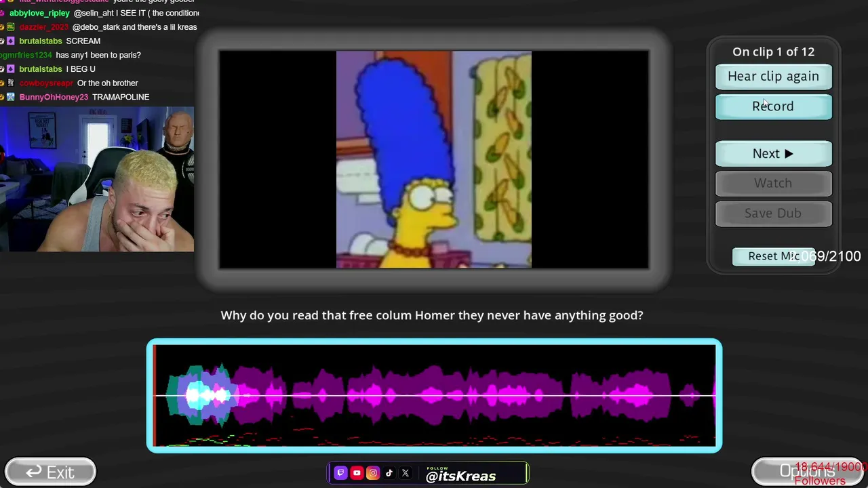The width and height of the screenshot is (868, 488).
Task: Open the YouTube icon in the follow banner
Action: click(x=357, y=473)
